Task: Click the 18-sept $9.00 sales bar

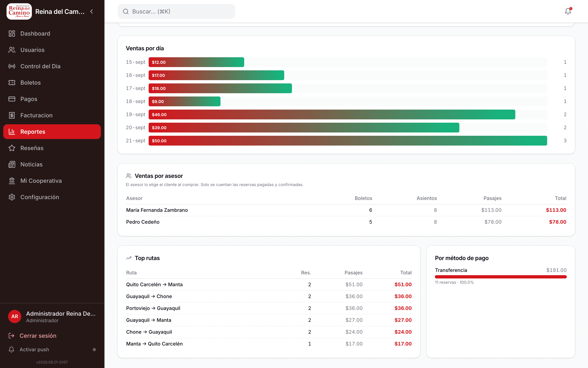Action: click(184, 101)
